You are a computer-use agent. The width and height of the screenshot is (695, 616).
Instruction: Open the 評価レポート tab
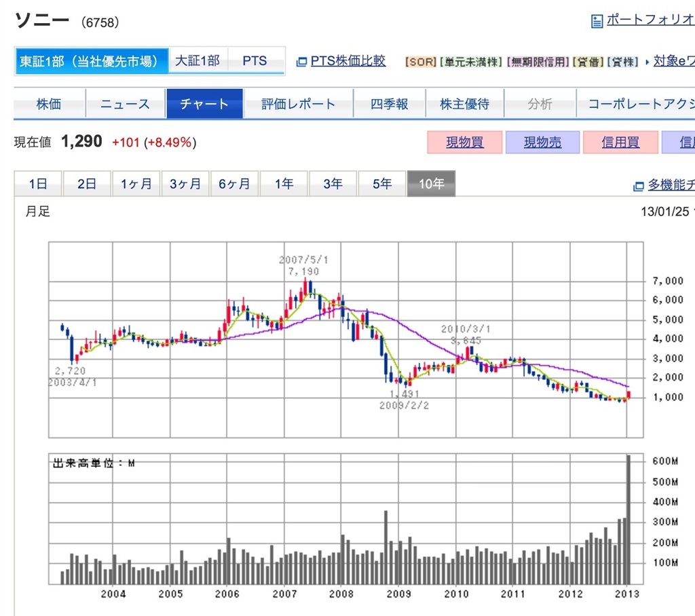[x=299, y=104]
